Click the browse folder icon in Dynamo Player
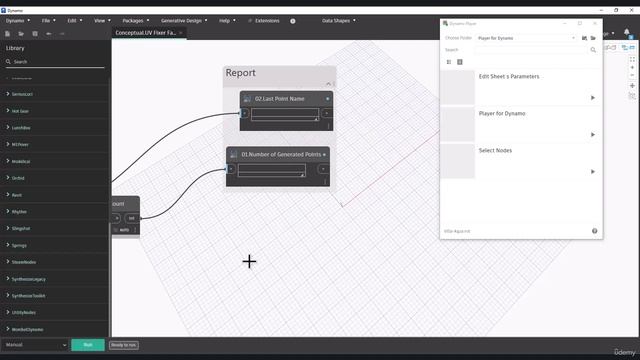The image size is (640, 360). pos(584,38)
